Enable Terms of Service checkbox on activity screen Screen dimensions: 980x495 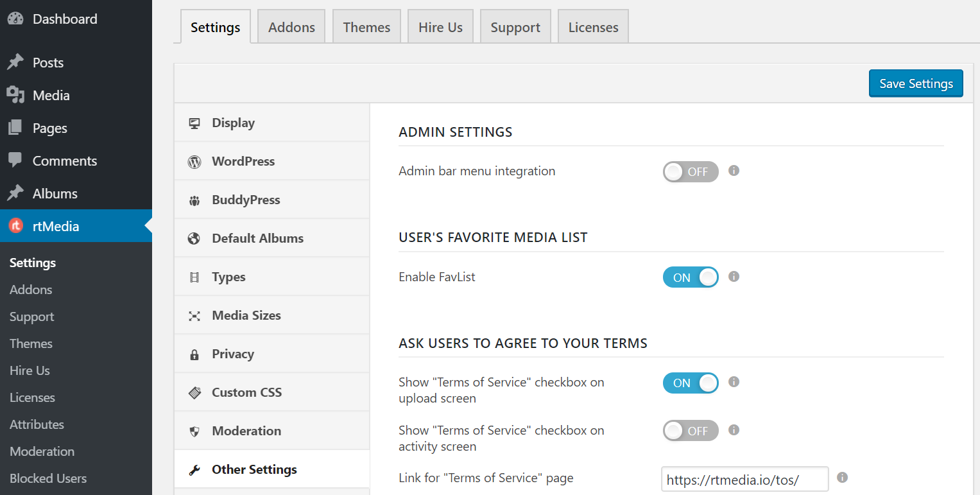tap(691, 430)
